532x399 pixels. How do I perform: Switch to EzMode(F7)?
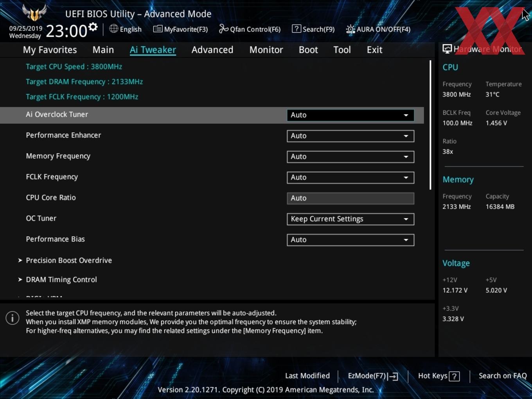pyautogui.click(x=373, y=376)
